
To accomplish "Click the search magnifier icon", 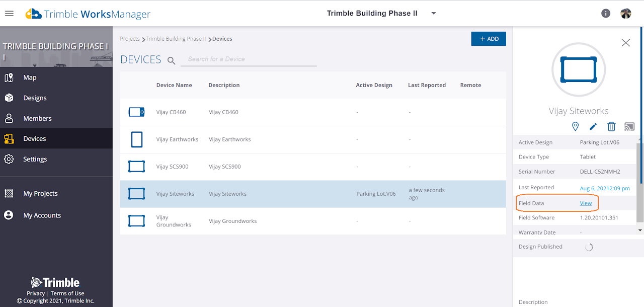I will pyautogui.click(x=171, y=60).
